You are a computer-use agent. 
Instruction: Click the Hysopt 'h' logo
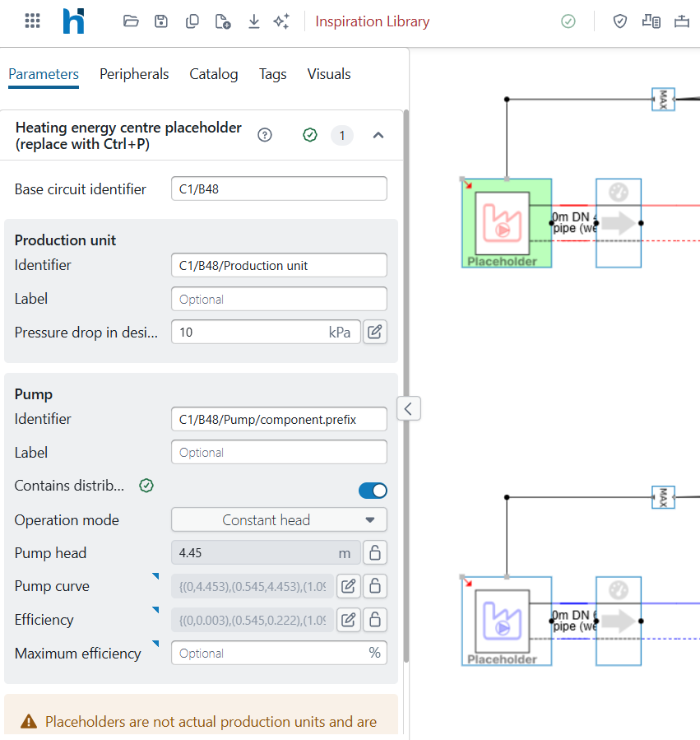pyautogui.click(x=73, y=21)
